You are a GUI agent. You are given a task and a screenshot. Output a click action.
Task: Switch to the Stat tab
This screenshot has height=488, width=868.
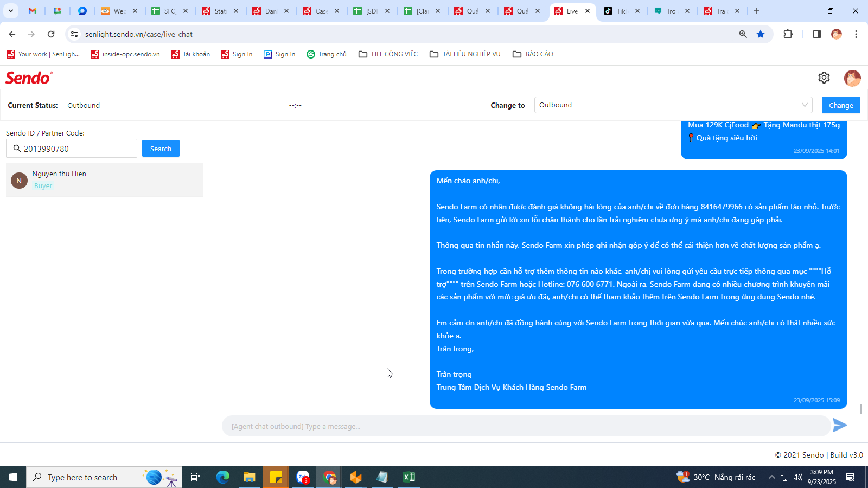[x=220, y=11]
